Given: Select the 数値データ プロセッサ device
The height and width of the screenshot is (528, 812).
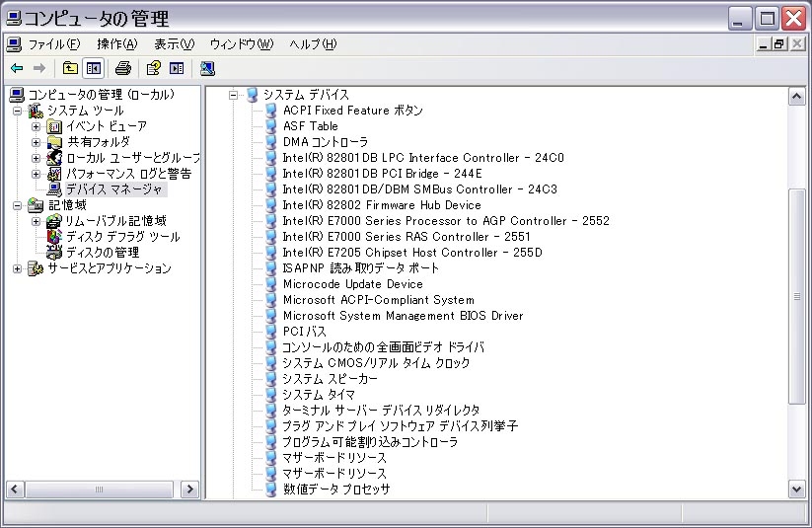Looking at the screenshot, I should (x=336, y=490).
